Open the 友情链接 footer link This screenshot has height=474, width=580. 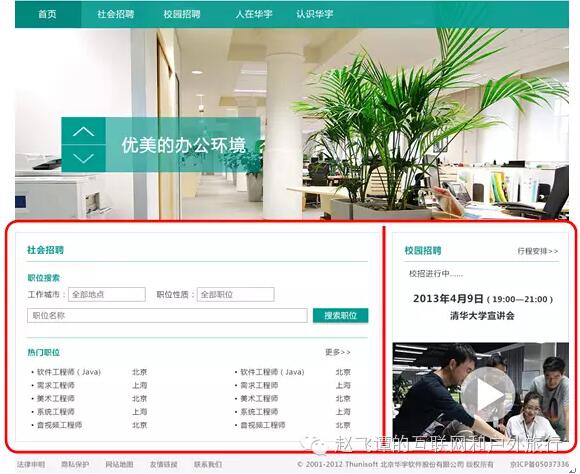tap(163, 464)
